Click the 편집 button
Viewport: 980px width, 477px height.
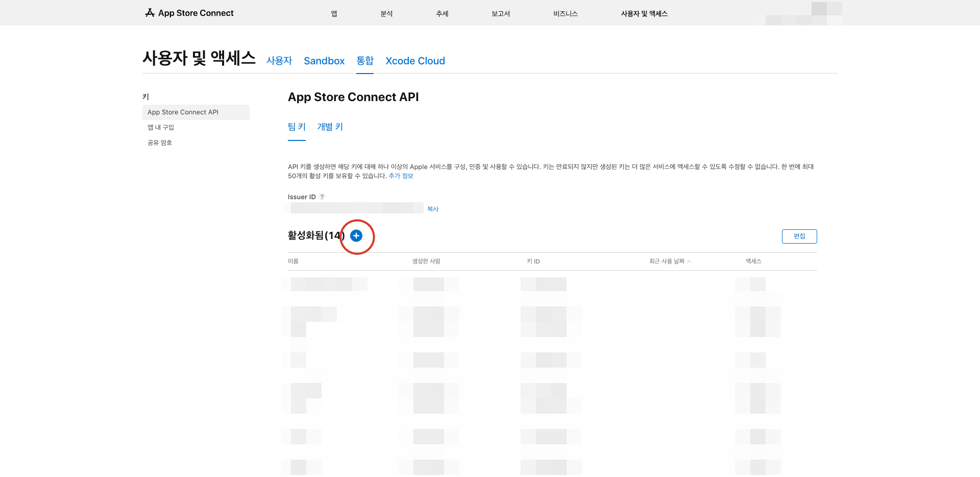pyautogui.click(x=799, y=236)
